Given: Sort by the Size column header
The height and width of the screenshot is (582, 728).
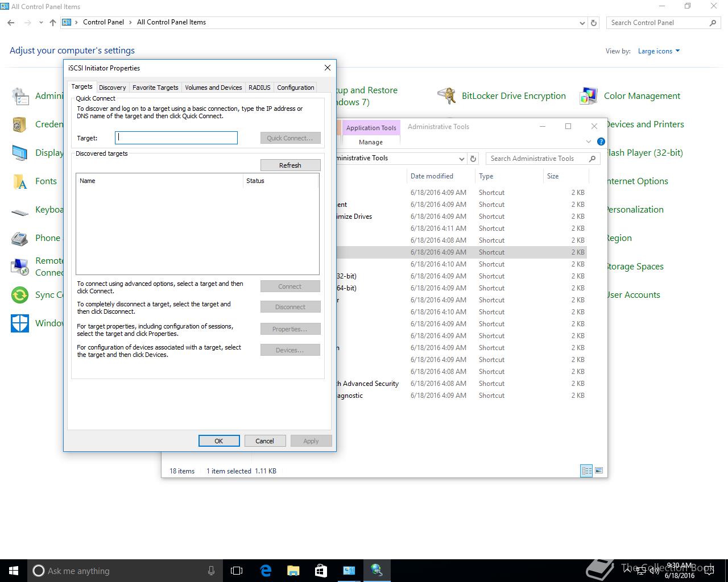Looking at the screenshot, I should pos(566,176).
